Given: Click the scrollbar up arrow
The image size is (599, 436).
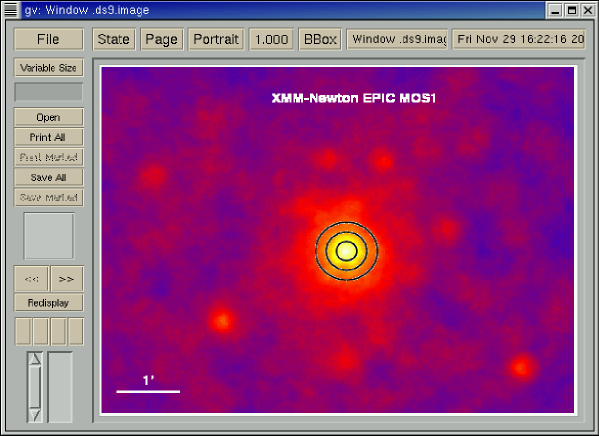Looking at the screenshot, I should (35, 358).
